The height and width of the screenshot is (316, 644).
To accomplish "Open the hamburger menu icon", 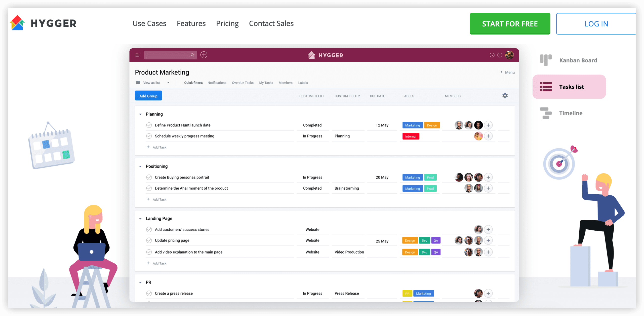I will [137, 55].
